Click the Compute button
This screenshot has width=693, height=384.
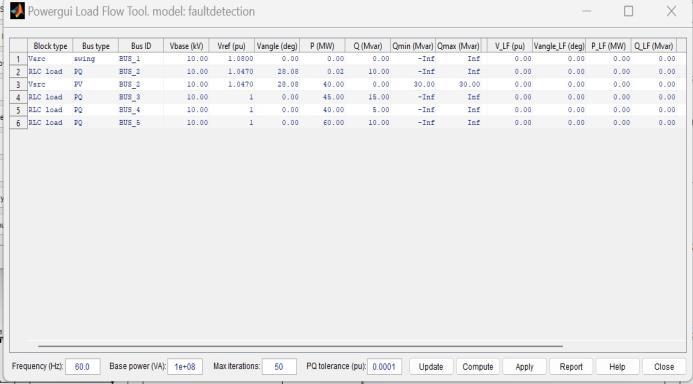point(477,367)
